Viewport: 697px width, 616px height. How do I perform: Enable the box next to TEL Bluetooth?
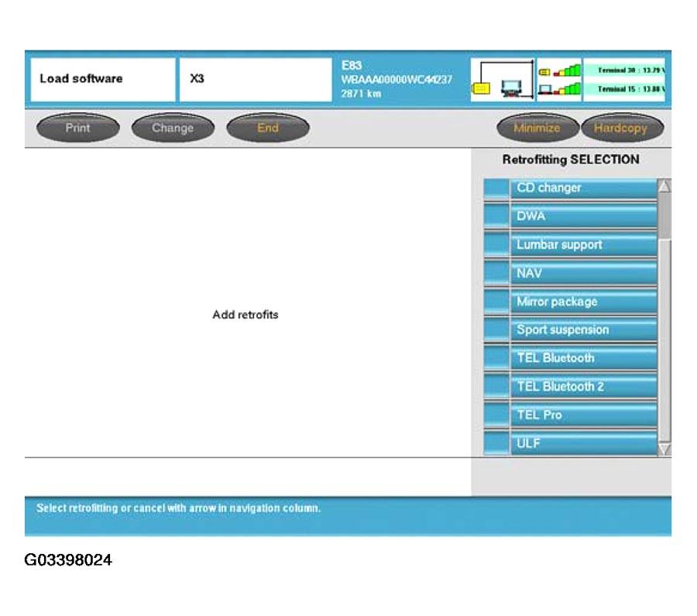(496, 359)
